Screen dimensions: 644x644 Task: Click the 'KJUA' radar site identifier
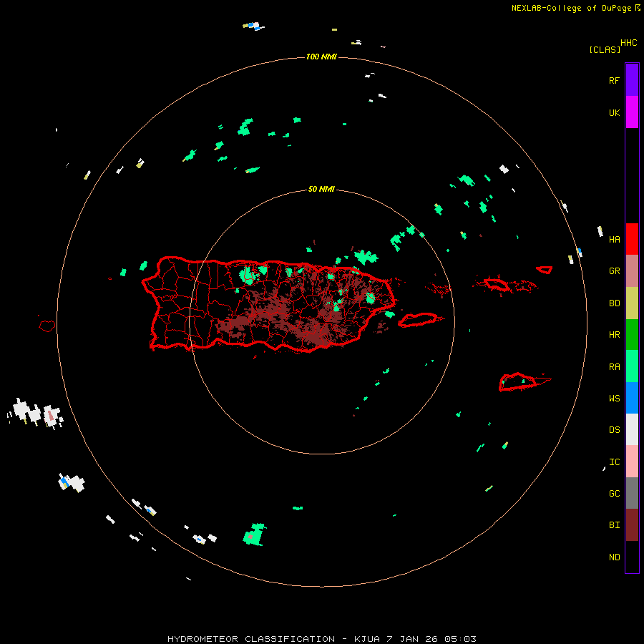coord(367,639)
